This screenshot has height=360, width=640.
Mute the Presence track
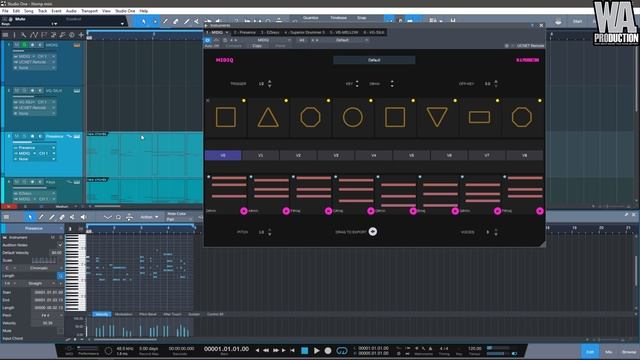pyautogui.click(x=16, y=136)
